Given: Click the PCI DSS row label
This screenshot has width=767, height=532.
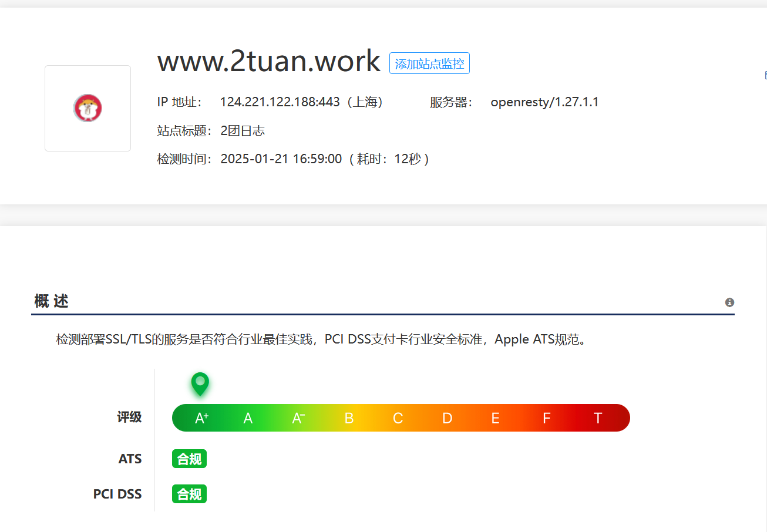Looking at the screenshot, I should [117, 494].
